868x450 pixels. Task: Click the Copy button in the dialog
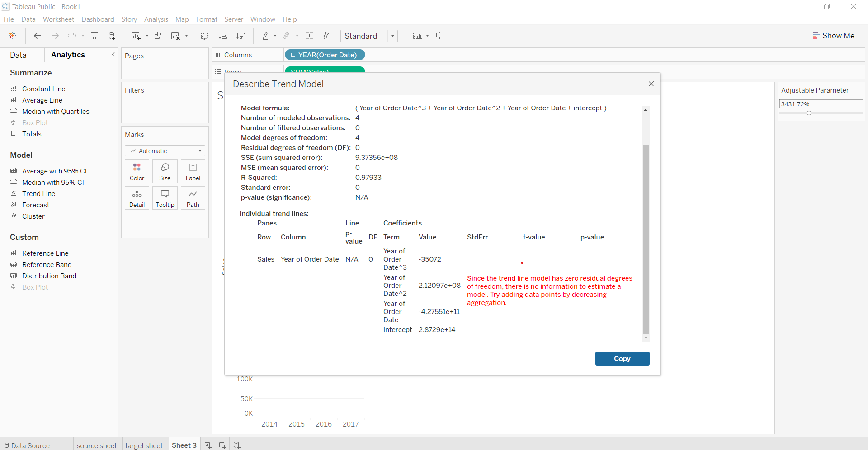click(622, 359)
